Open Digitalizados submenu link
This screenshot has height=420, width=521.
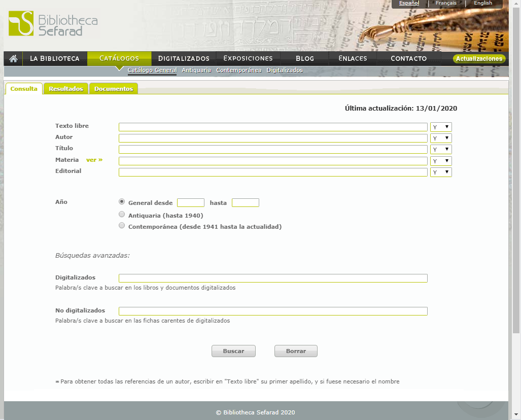pyautogui.click(x=285, y=70)
